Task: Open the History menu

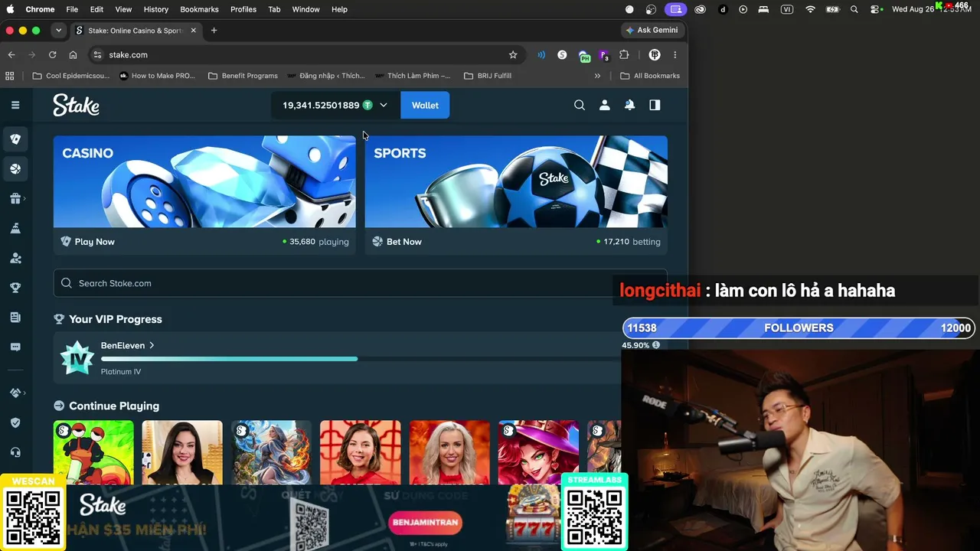Action: pyautogui.click(x=155, y=9)
